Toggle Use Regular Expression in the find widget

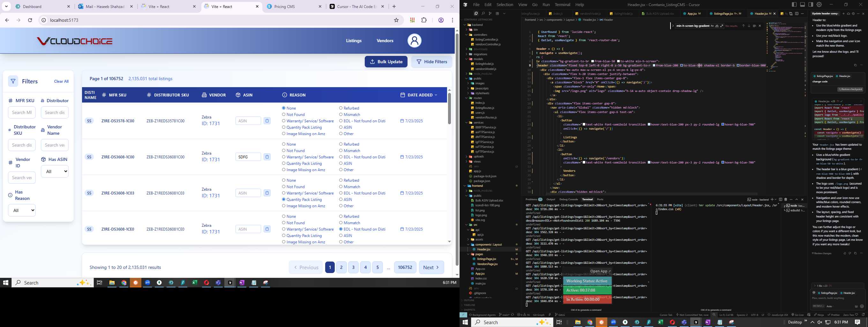[722, 26]
